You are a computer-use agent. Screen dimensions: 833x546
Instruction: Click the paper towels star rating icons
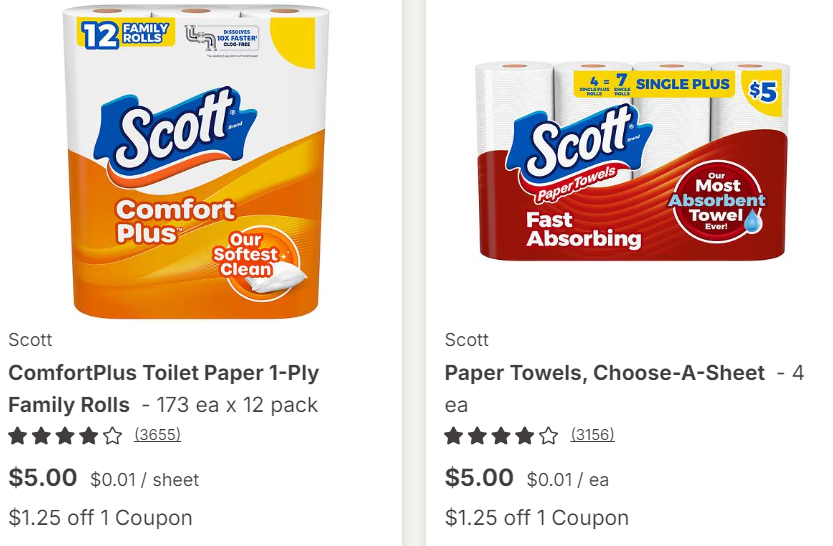click(502, 436)
